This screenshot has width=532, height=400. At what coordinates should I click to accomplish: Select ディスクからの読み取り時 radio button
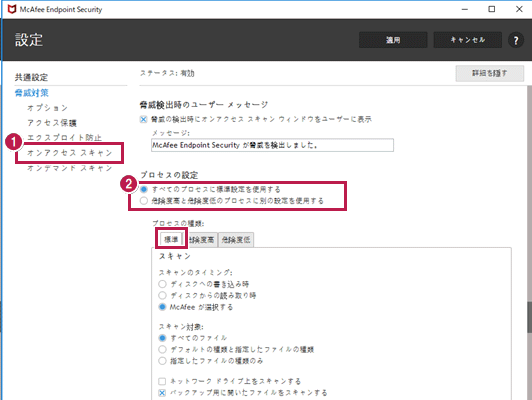[x=163, y=295]
